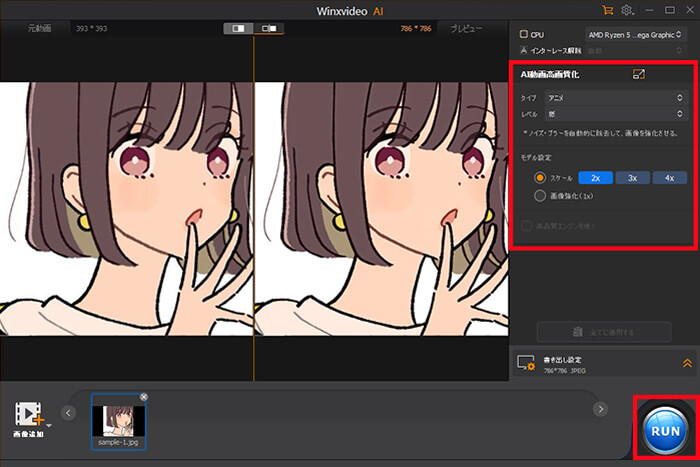Open export settings monitor icon
This screenshot has width=700, height=467.
pos(526,363)
